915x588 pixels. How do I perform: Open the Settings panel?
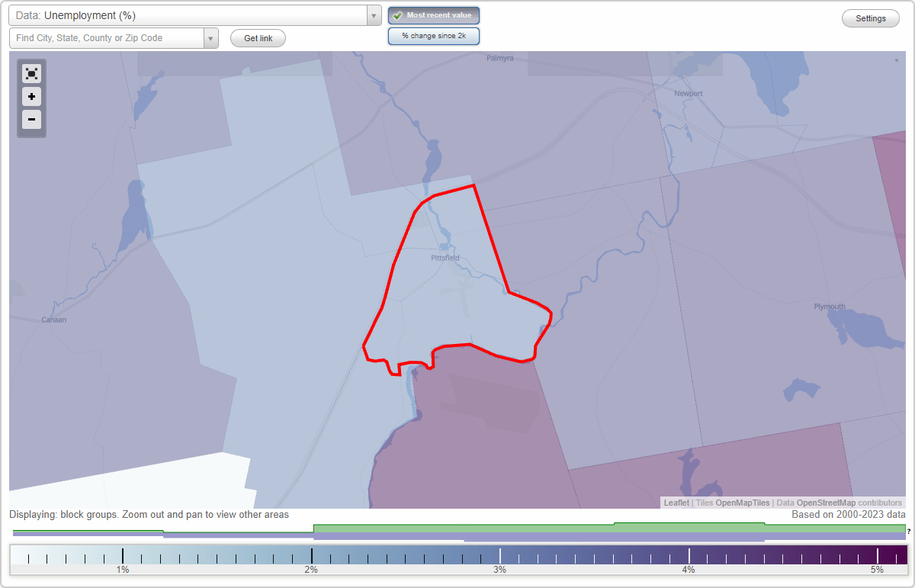point(870,18)
